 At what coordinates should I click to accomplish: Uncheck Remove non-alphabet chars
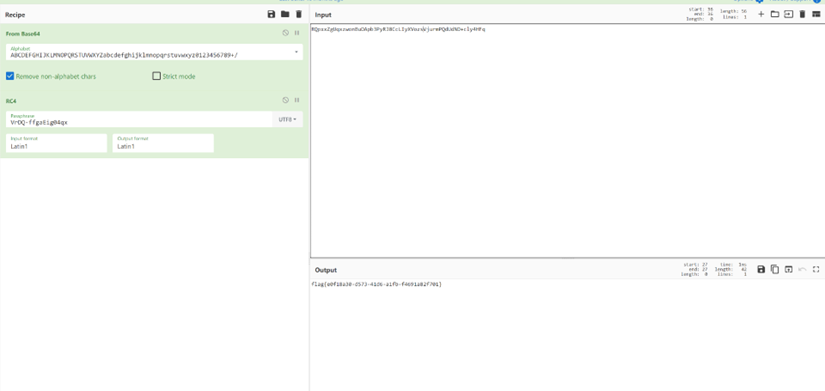point(9,76)
